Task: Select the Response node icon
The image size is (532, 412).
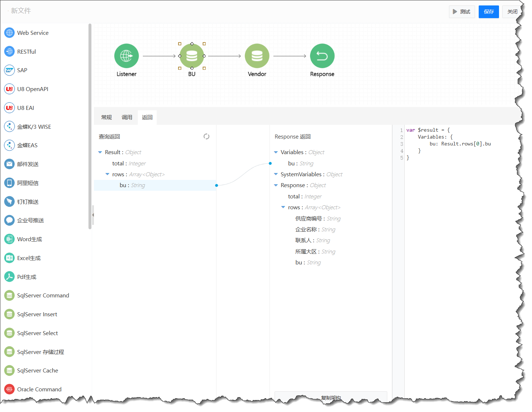Action: click(322, 56)
